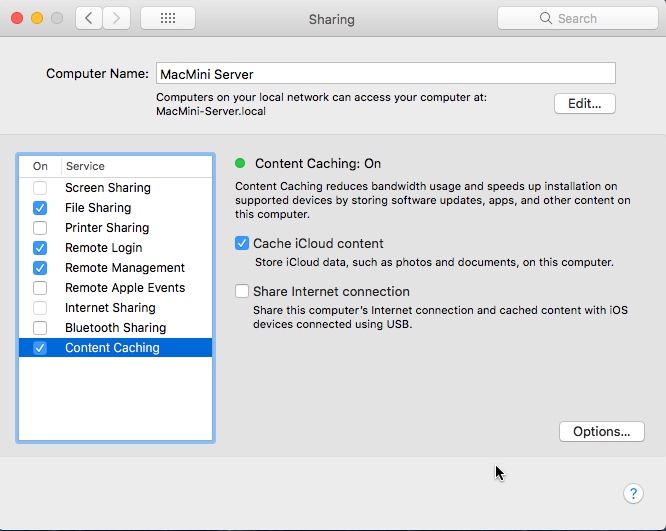Toggle the Internet Sharing checkbox
Screen dimensions: 666x531
click(40, 308)
